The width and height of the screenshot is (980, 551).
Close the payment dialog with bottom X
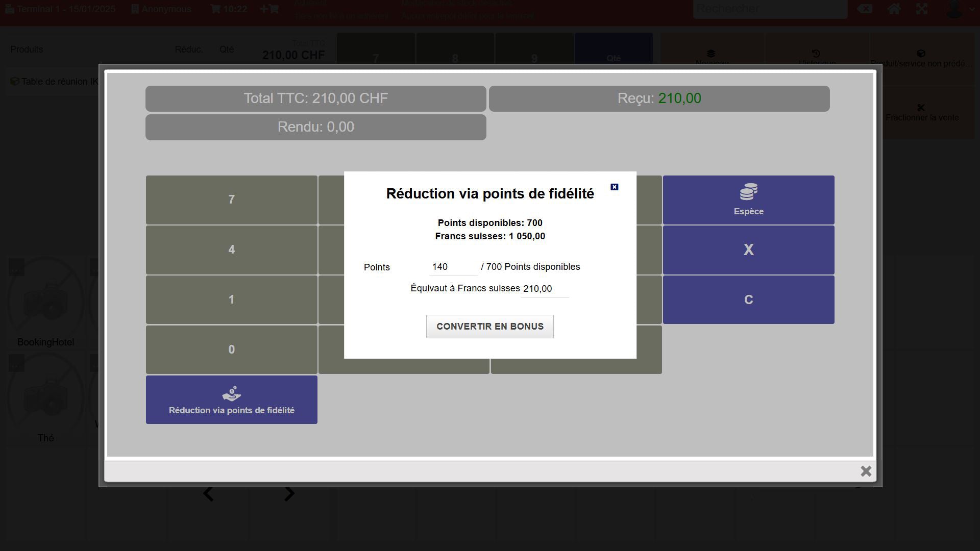click(866, 471)
